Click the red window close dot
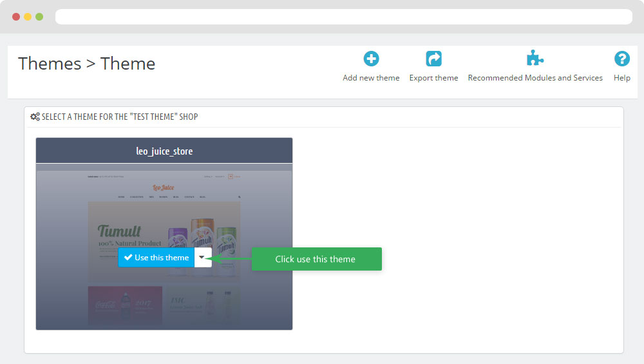 click(x=16, y=17)
